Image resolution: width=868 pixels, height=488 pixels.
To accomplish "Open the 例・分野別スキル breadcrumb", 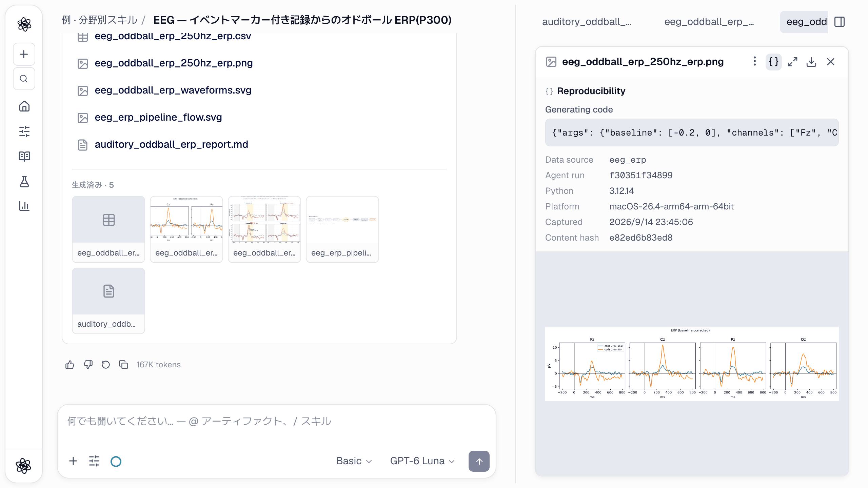I will 100,20.
